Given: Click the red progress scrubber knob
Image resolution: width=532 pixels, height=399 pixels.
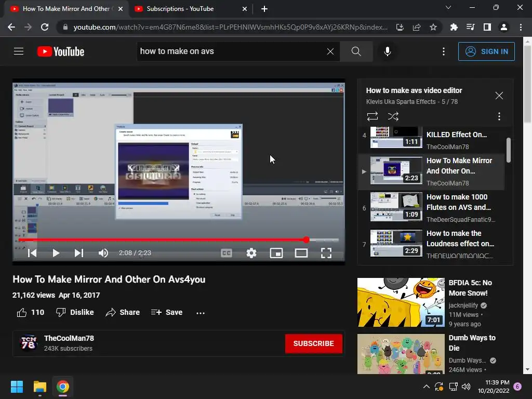Looking at the screenshot, I should pyautogui.click(x=307, y=240).
